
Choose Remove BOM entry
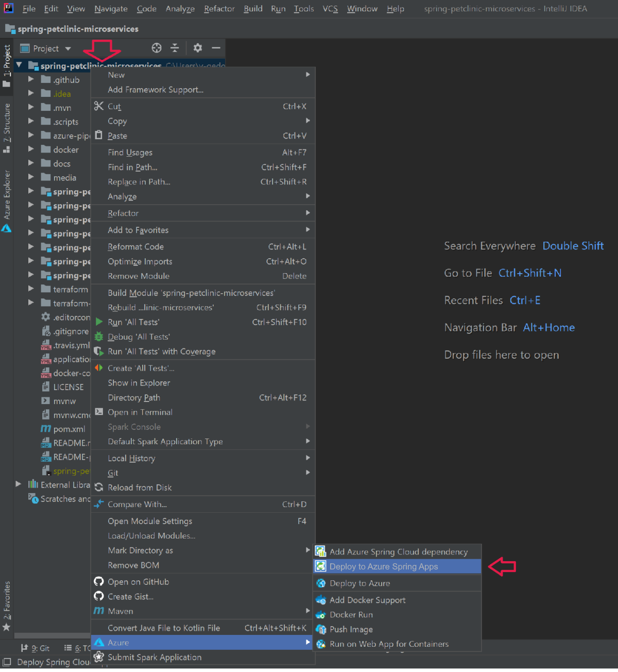tap(203, 565)
